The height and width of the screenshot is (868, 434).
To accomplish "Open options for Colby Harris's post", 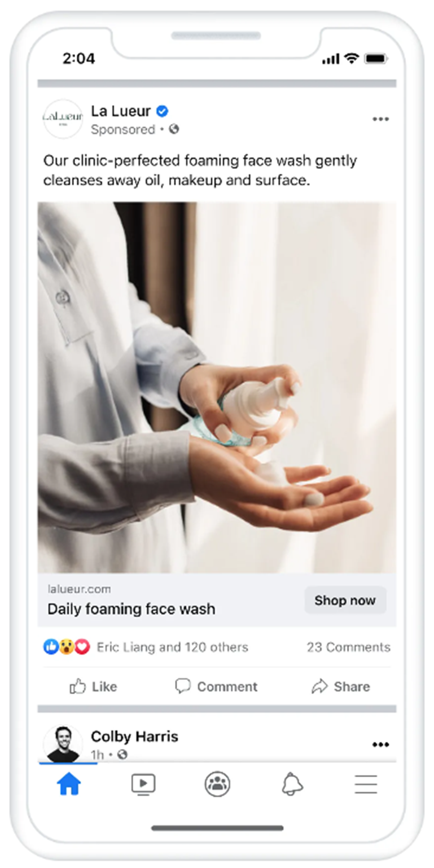I will 380,744.
